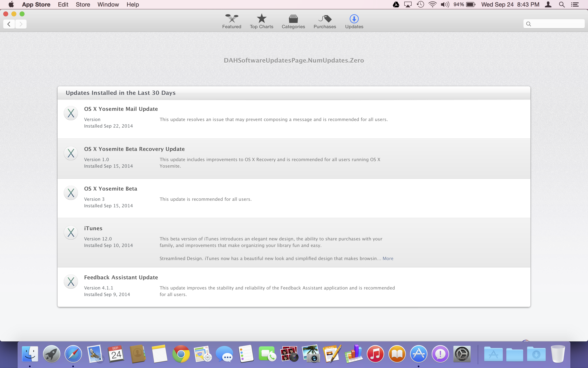Click 'Updates Installed in the Last 30 Days' header
The height and width of the screenshot is (368, 588).
click(x=120, y=93)
